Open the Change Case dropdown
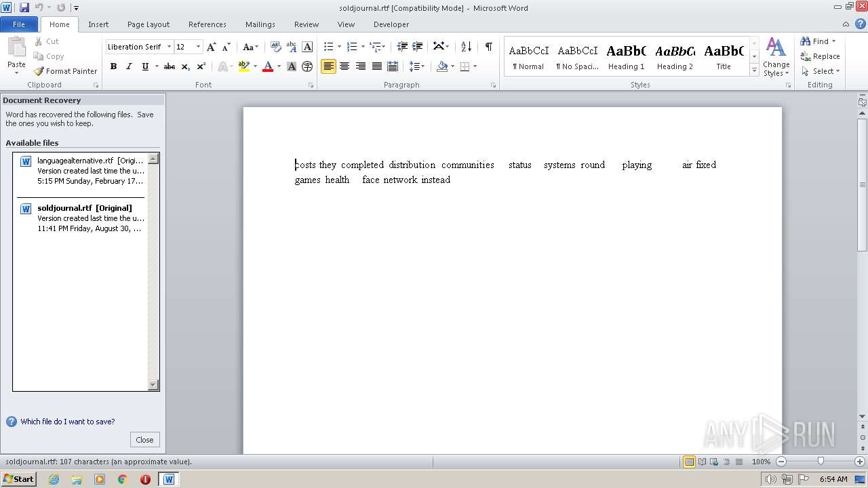Viewport: 868px width, 488px height. (x=250, y=47)
